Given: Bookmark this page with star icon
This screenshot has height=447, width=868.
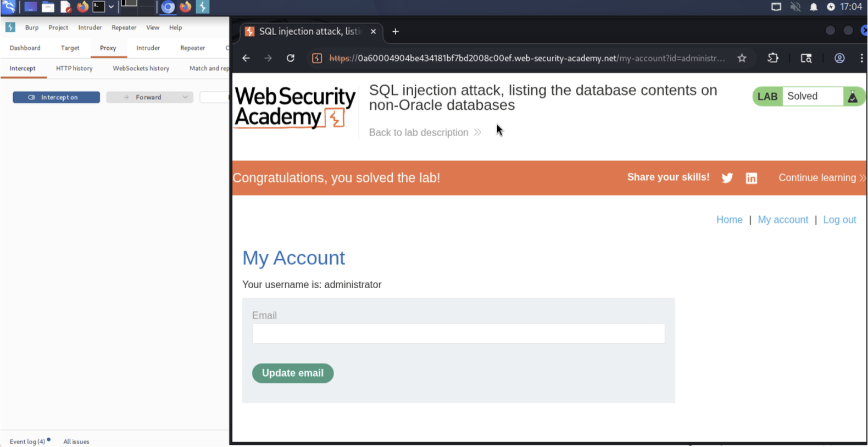Looking at the screenshot, I should (x=742, y=58).
